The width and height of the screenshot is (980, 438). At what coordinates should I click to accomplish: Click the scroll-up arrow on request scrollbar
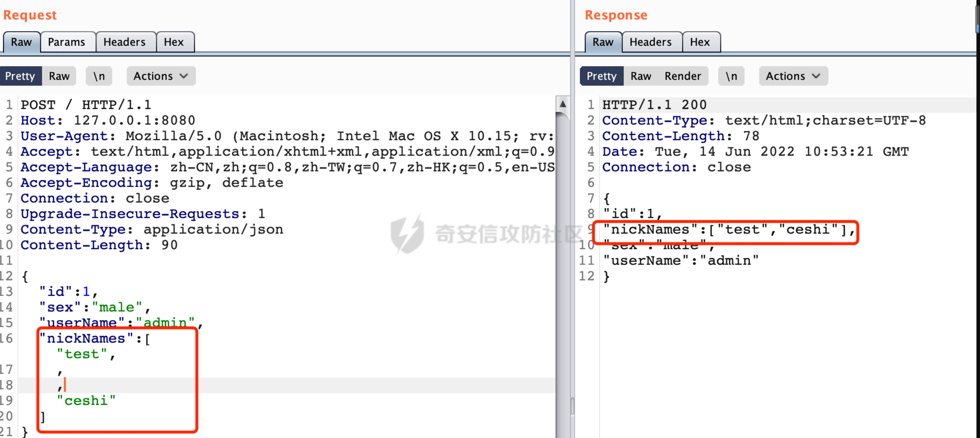coord(563,104)
